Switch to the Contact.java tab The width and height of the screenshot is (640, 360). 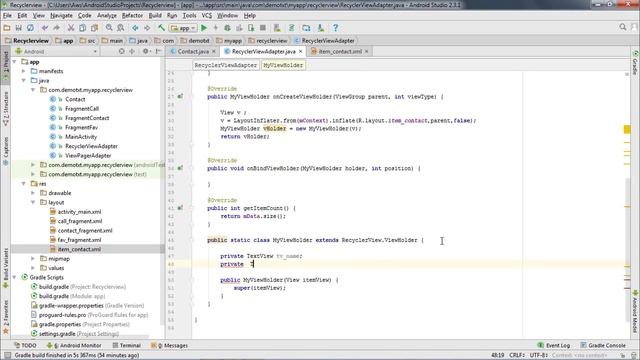coord(193,51)
